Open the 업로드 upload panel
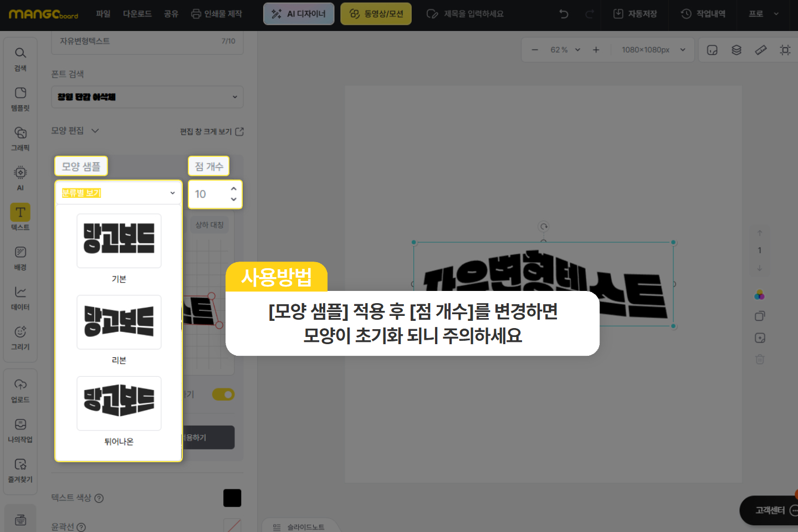 tap(21, 390)
